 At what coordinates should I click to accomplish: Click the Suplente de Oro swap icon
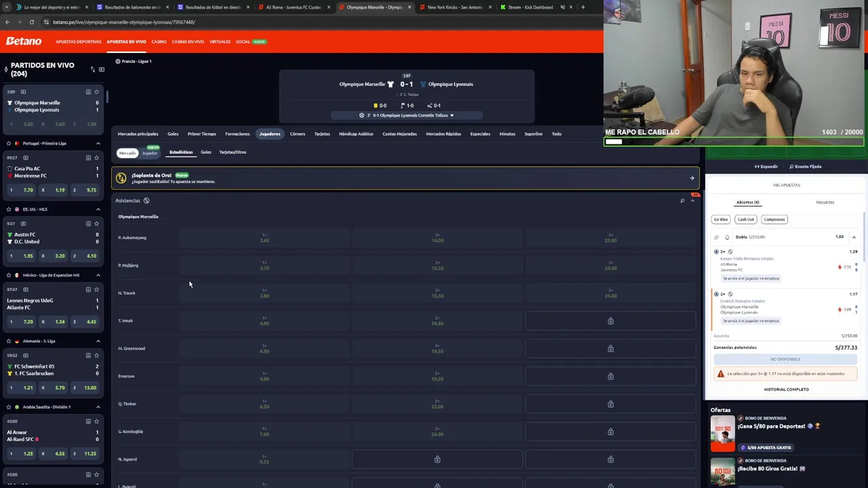(121, 178)
